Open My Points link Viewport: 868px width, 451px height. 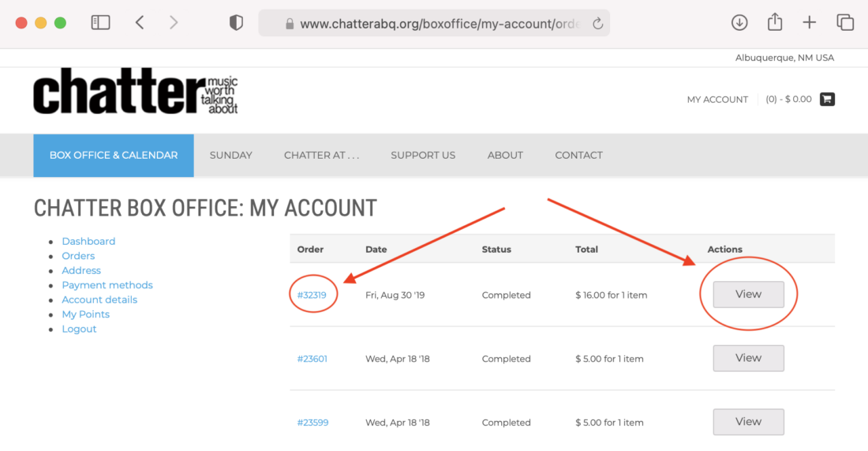pyautogui.click(x=86, y=314)
